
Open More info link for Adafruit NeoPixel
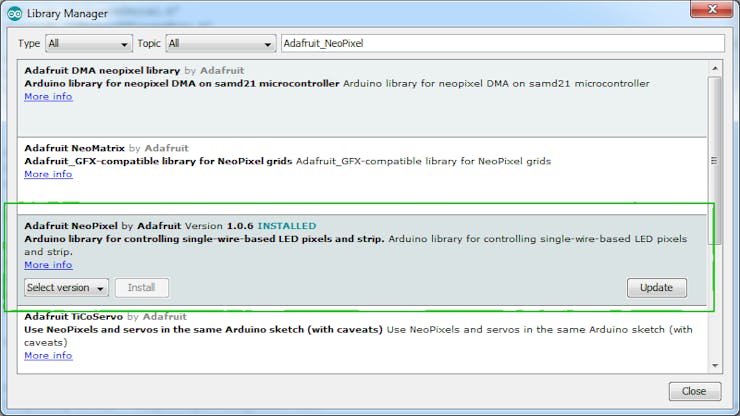click(48, 265)
